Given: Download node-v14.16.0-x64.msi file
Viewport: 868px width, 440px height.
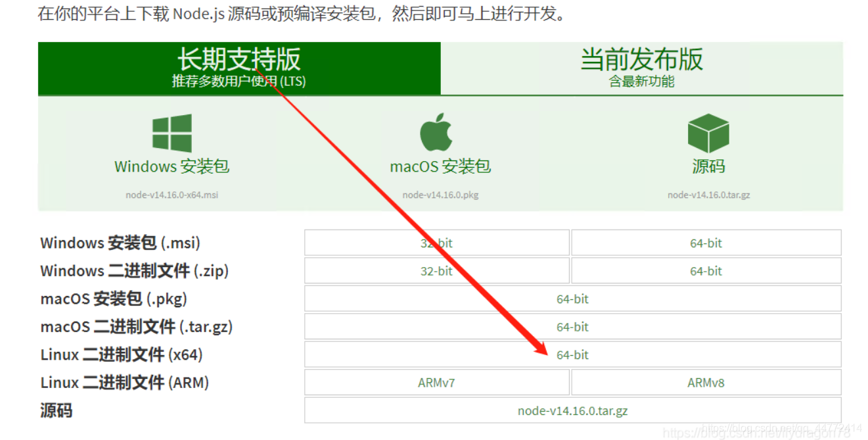Looking at the screenshot, I should [172, 195].
